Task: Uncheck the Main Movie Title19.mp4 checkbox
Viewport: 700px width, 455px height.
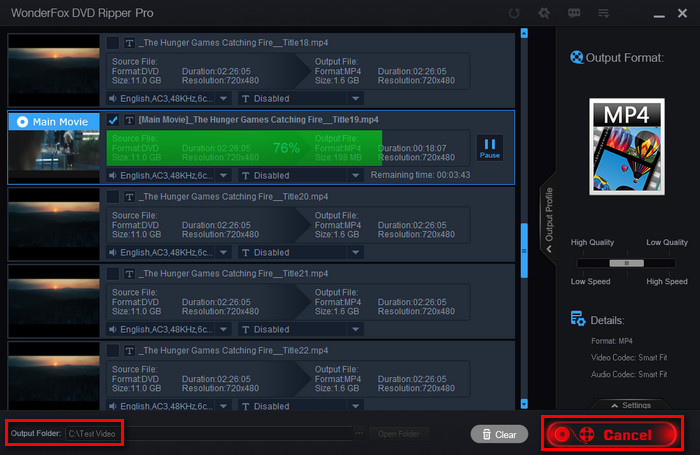Action: point(113,120)
